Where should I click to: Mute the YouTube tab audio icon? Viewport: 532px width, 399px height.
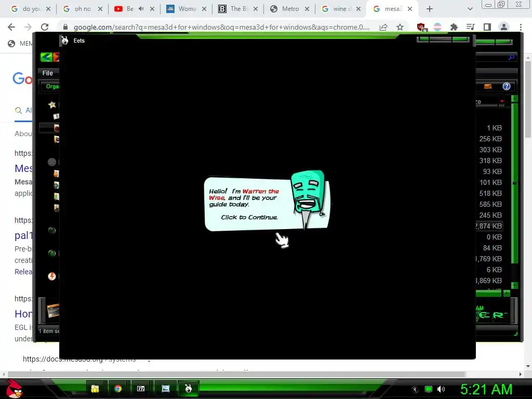click(x=141, y=9)
